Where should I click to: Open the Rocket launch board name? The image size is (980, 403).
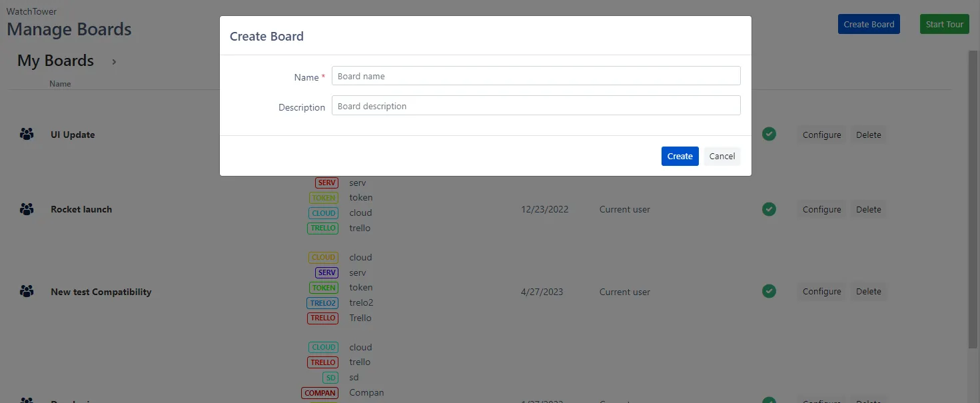[x=81, y=209]
